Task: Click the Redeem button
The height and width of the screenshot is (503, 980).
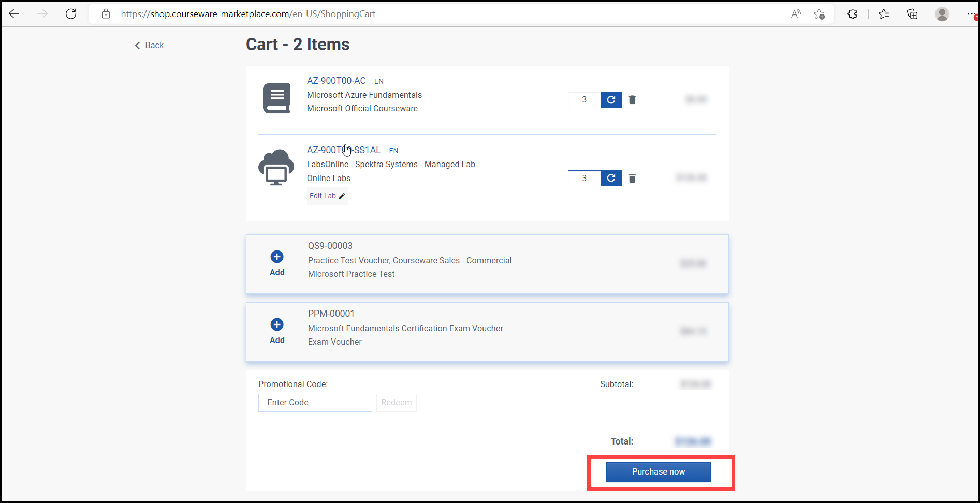Action: [397, 403]
